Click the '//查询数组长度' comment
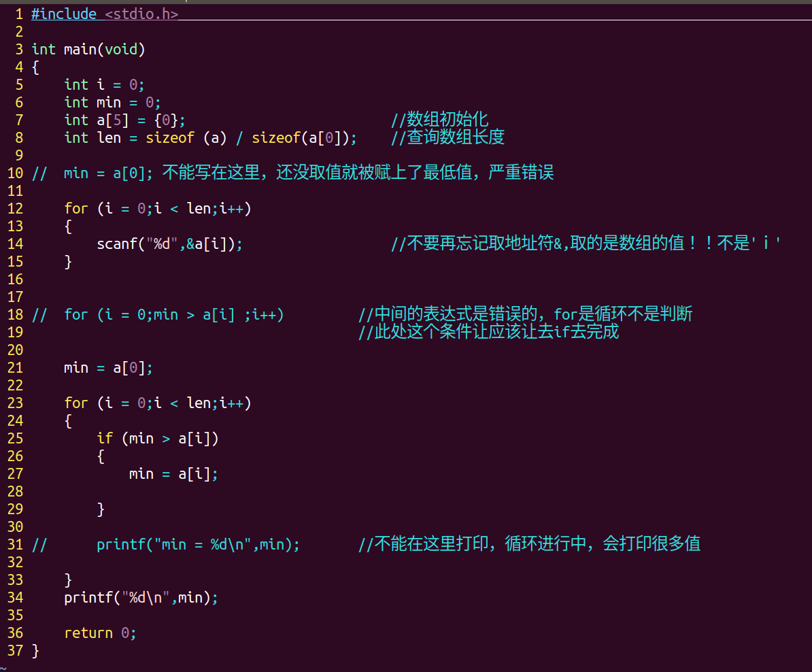This screenshot has height=672, width=812. click(x=448, y=137)
